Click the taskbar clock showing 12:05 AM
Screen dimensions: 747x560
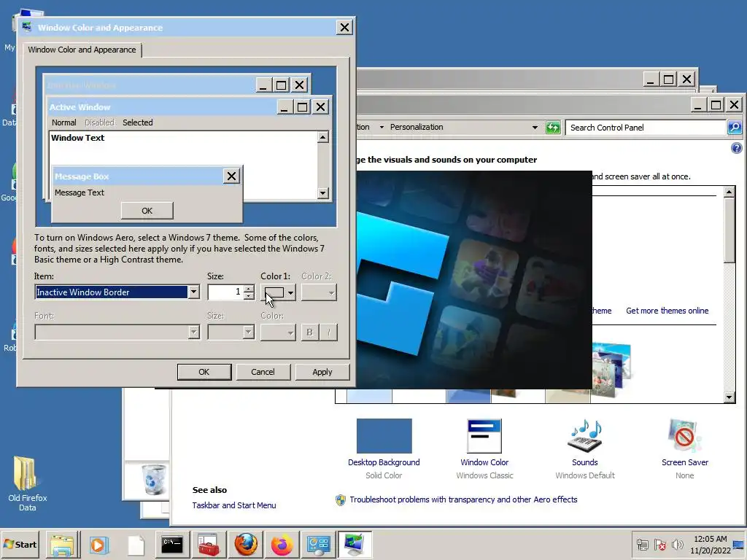pos(710,545)
